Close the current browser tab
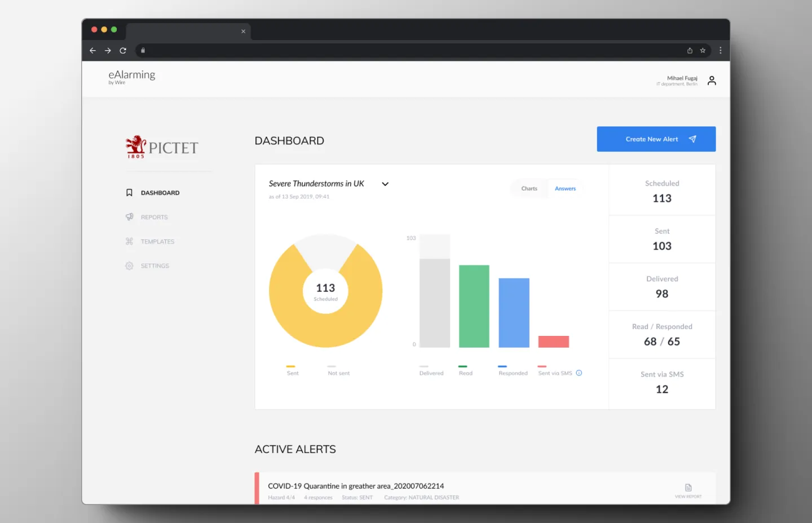Screen dimensions: 812x523 pos(243,32)
